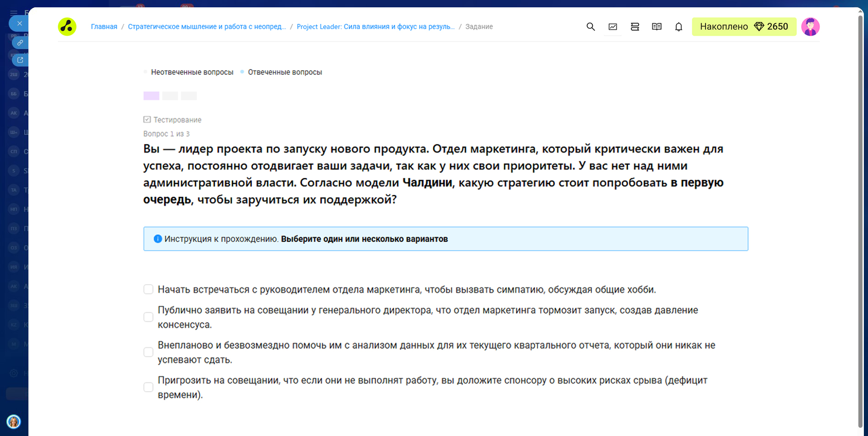
Task: Click the vertical page scrollbar
Action: coord(860,220)
